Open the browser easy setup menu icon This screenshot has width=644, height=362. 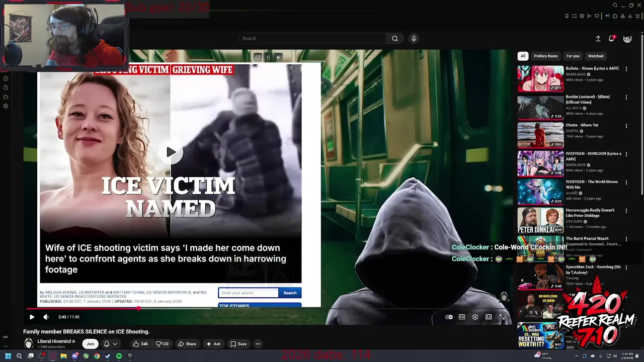pyautogui.click(x=637, y=16)
